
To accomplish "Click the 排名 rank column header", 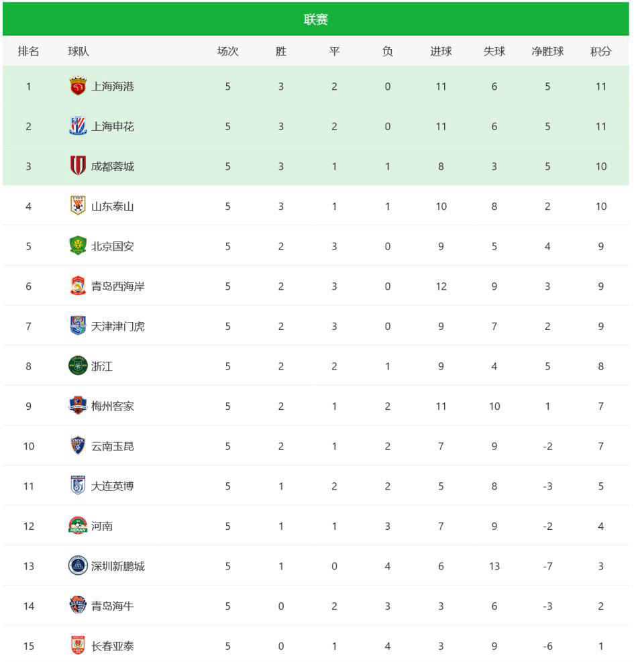I will [x=28, y=51].
